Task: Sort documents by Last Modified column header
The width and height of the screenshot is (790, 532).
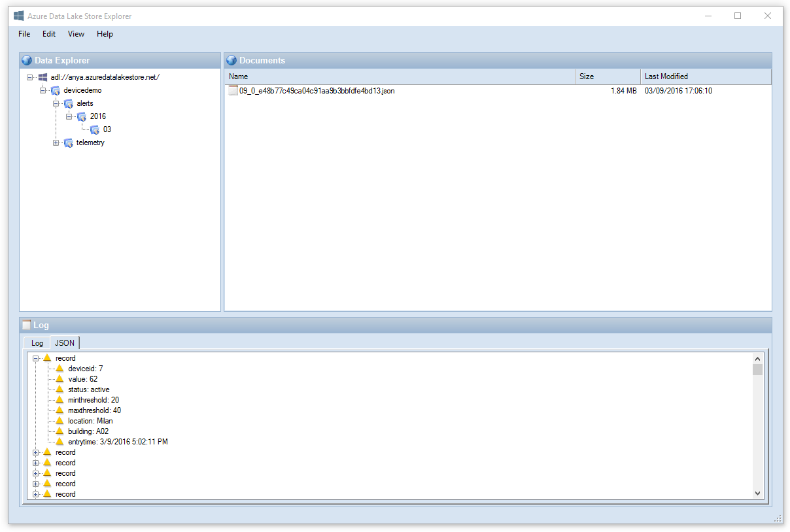Action: (706, 76)
